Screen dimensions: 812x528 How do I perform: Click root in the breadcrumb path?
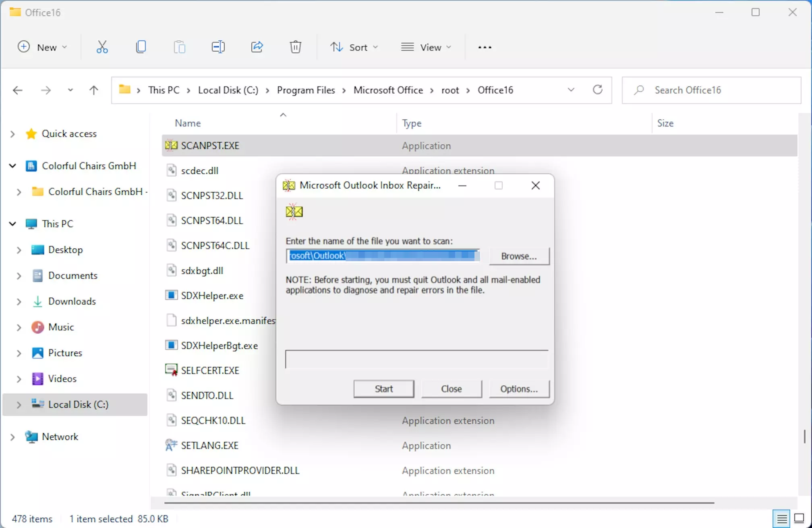pos(450,90)
